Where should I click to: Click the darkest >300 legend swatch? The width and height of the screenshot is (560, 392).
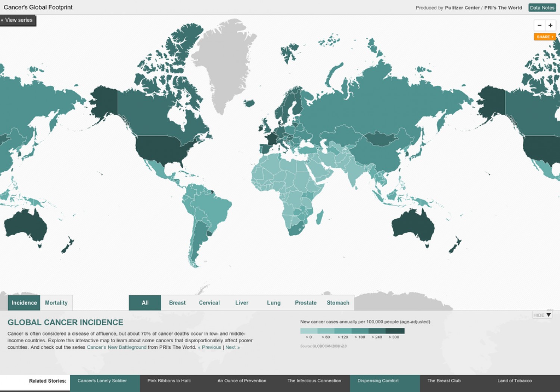point(395,331)
